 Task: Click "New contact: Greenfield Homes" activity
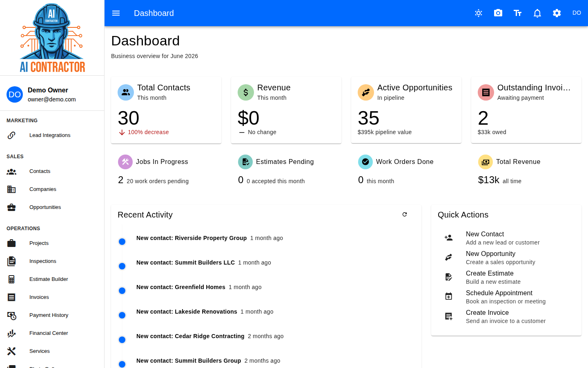tap(181, 287)
